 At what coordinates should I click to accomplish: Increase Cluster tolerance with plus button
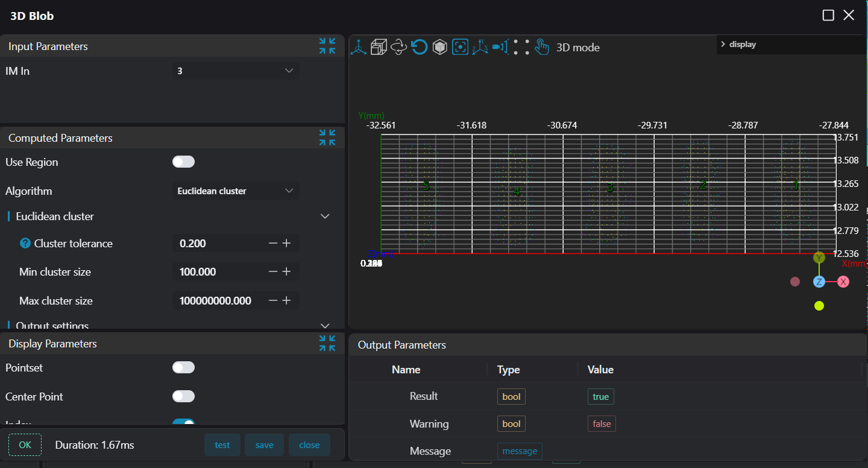click(x=287, y=243)
